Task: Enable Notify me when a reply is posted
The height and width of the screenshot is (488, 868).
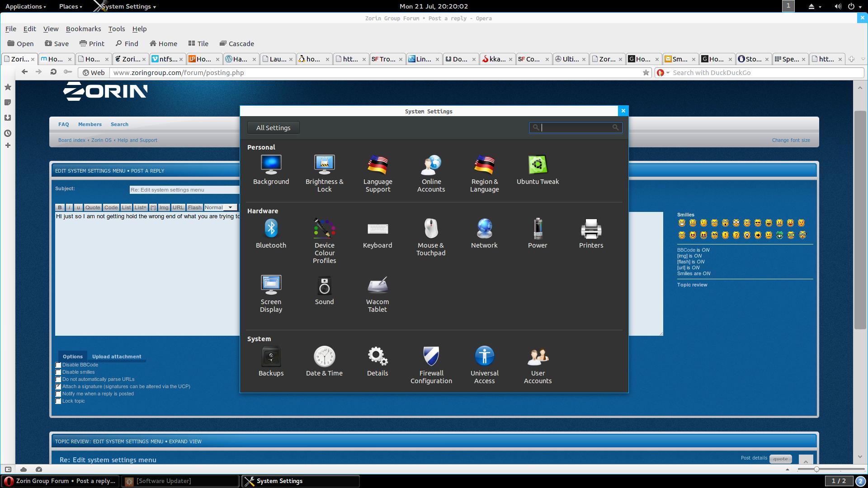Action: coord(58,394)
